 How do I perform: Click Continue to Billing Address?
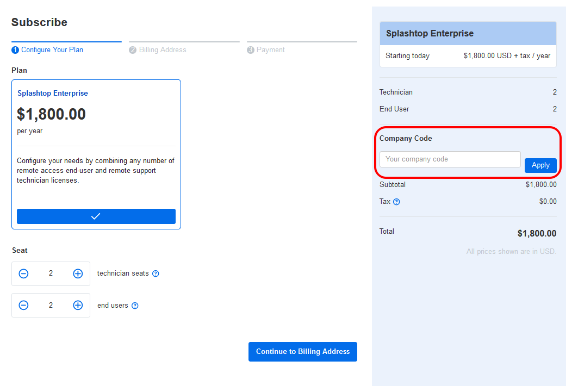click(x=302, y=352)
